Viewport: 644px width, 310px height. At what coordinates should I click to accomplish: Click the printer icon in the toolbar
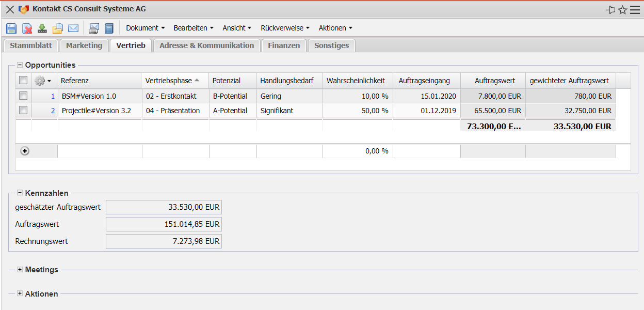(x=93, y=28)
